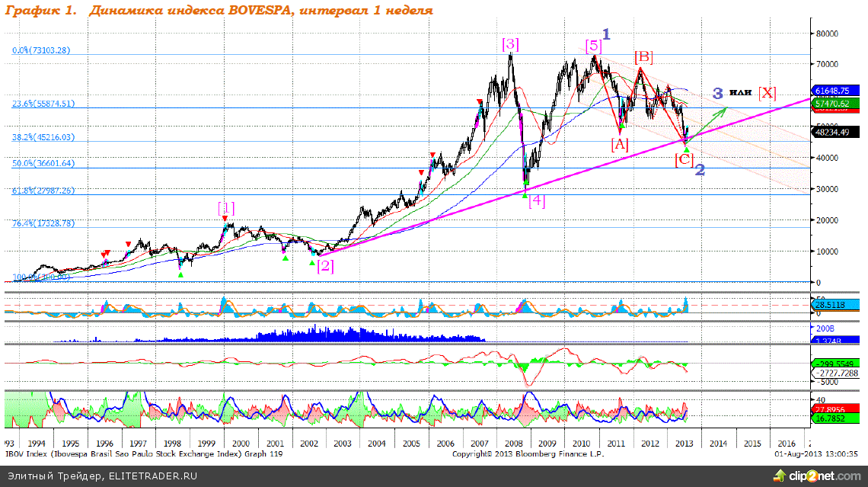
Task: Select the magenta [3] wave label
Action: (x=510, y=44)
